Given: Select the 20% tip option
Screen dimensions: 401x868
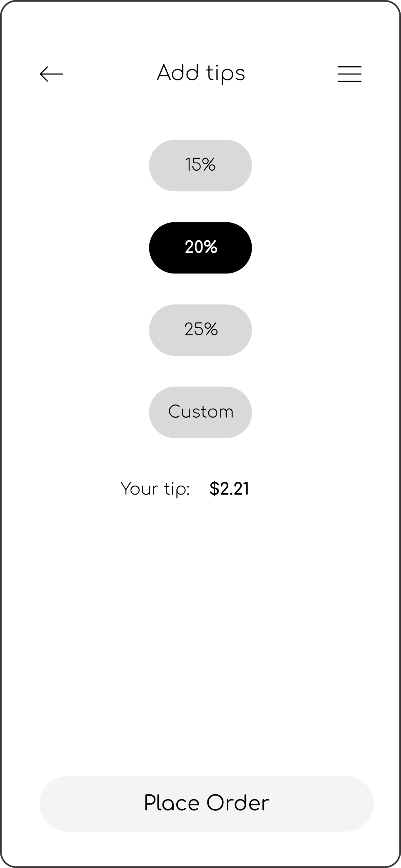Looking at the screenshot, I should point(200,248).
